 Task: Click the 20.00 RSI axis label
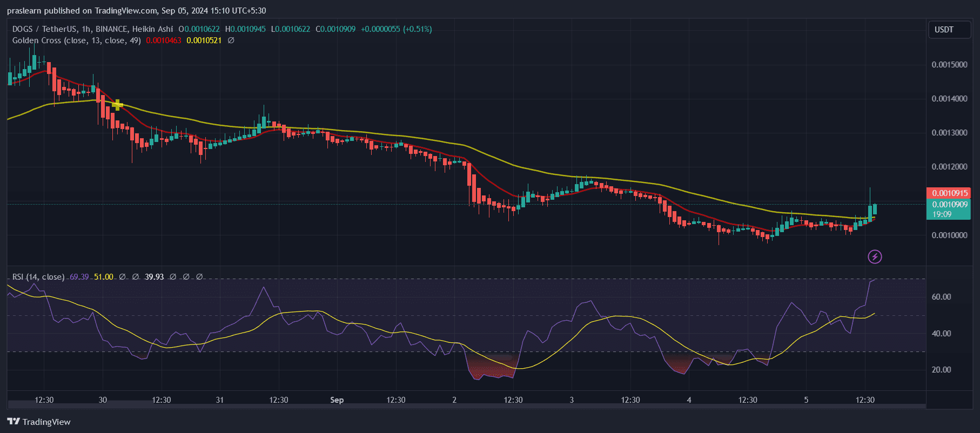coord(941,370)
